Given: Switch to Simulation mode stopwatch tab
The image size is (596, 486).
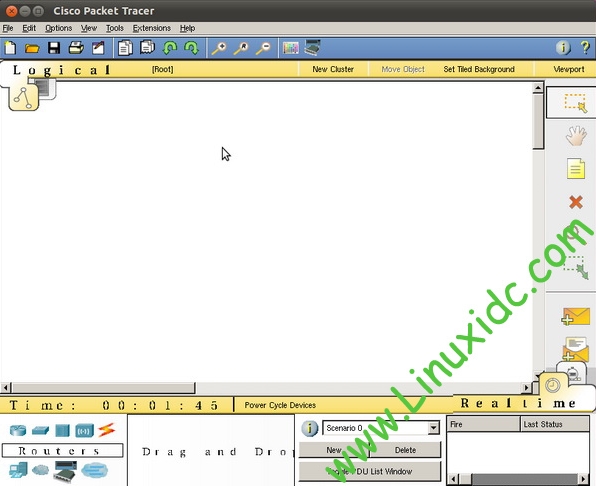Looking at the screenshot, I should tap(573, 373).
